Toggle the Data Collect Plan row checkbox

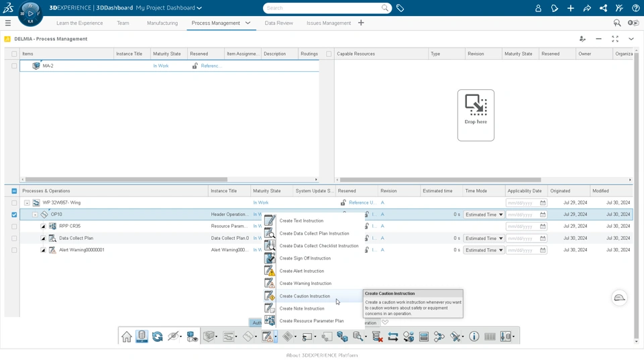[14, 238]
